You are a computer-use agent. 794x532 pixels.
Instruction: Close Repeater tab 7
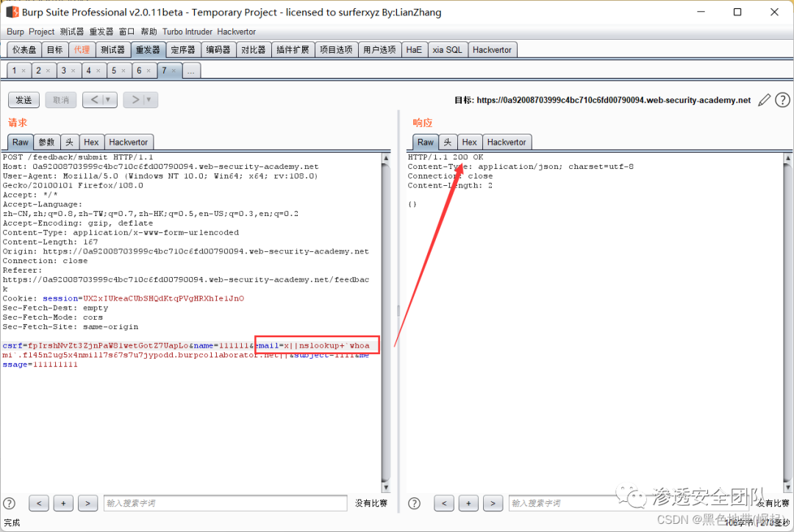pos(174,71)
